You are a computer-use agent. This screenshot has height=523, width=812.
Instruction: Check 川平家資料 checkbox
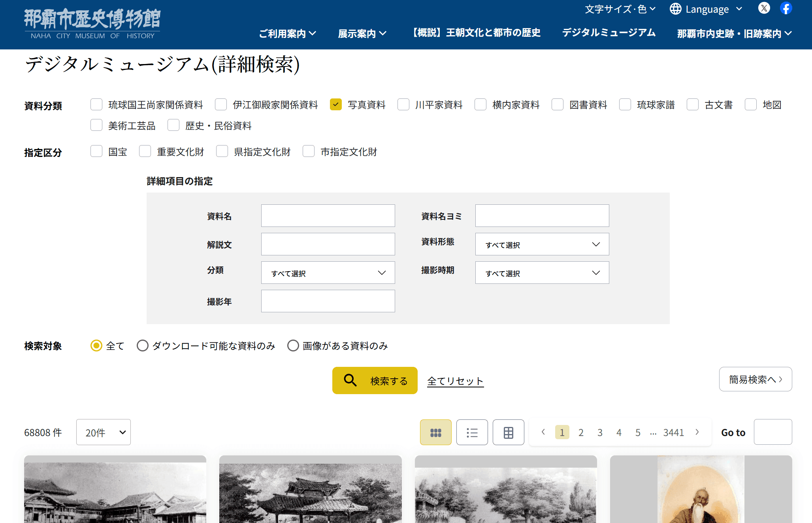403,105
